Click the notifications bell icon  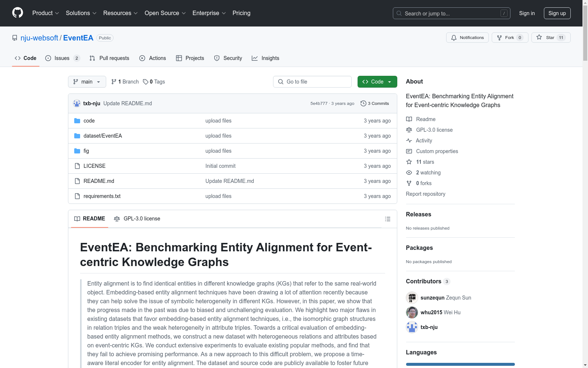454,38
